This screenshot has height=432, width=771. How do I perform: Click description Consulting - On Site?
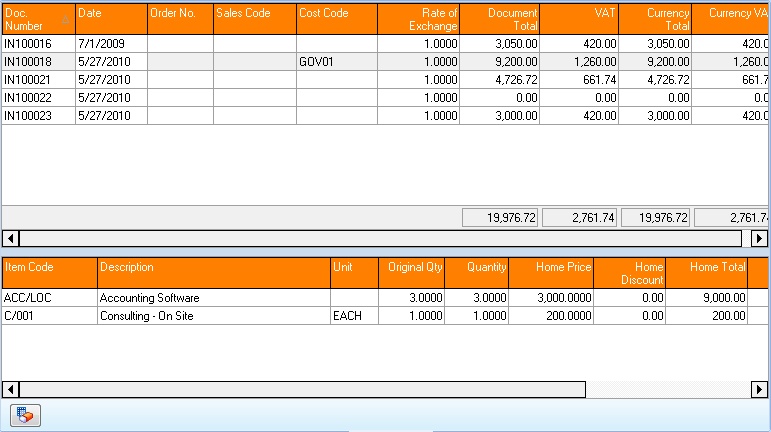coord(147,316)
